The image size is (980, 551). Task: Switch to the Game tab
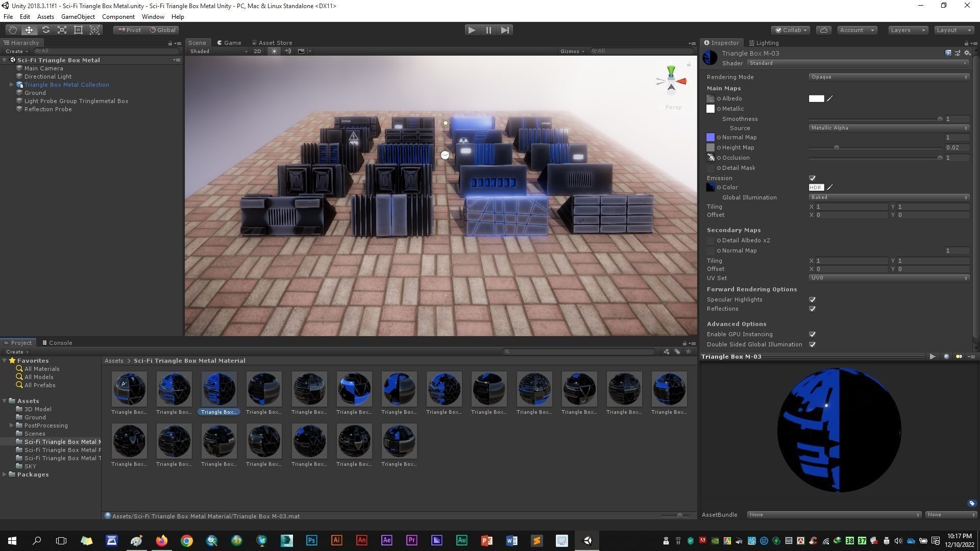(229, 43)
